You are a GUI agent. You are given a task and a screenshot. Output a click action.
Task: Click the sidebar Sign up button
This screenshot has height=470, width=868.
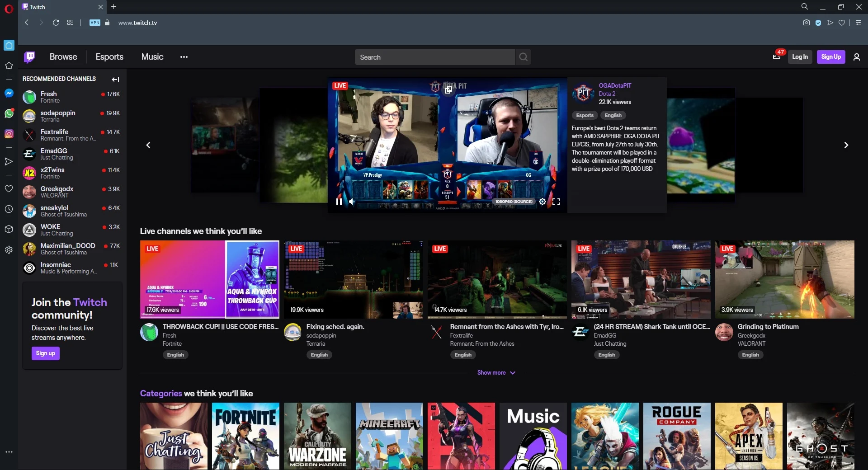coord(45,353)
